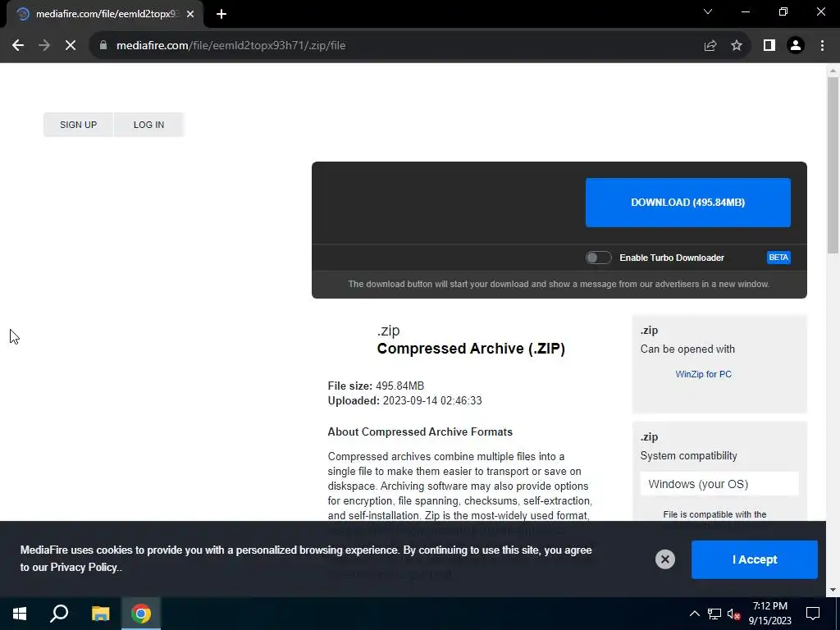Open the Chrome profile menu

coord(796,46)
